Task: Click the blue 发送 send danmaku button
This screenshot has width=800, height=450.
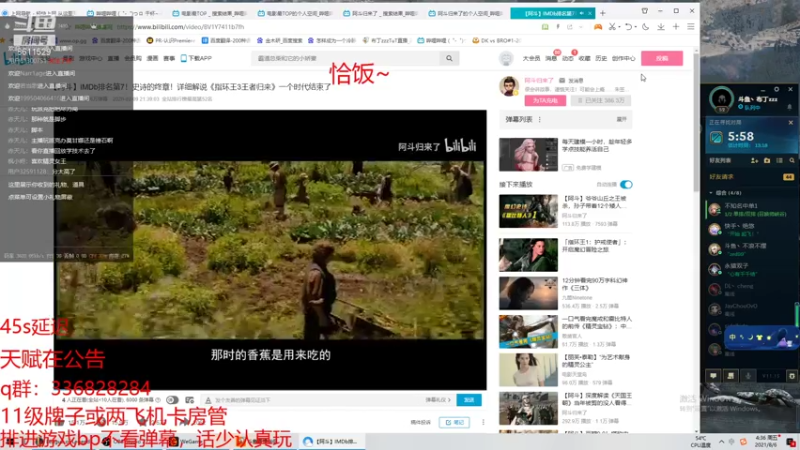Action: point(468,400)
